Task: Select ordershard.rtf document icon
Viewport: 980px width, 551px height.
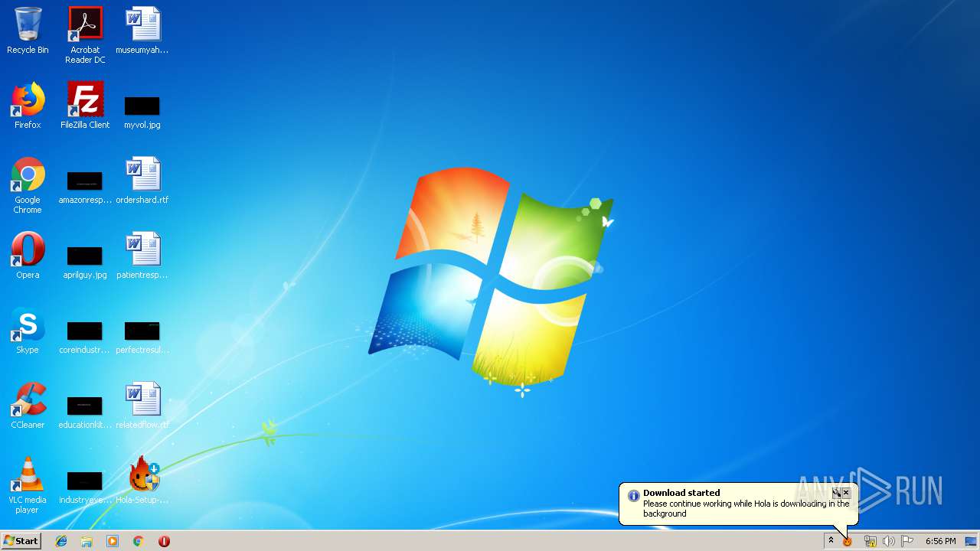Action: [142, 181]
